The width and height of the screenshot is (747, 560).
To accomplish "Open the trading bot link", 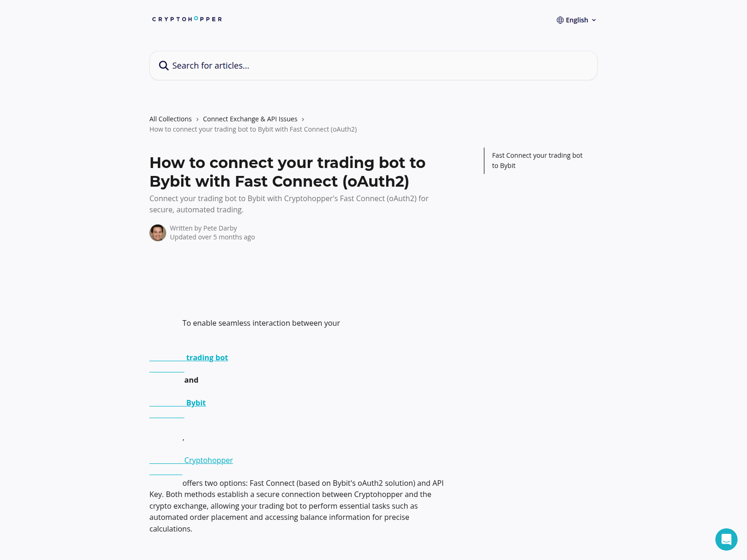I will [x=207, y=357].
